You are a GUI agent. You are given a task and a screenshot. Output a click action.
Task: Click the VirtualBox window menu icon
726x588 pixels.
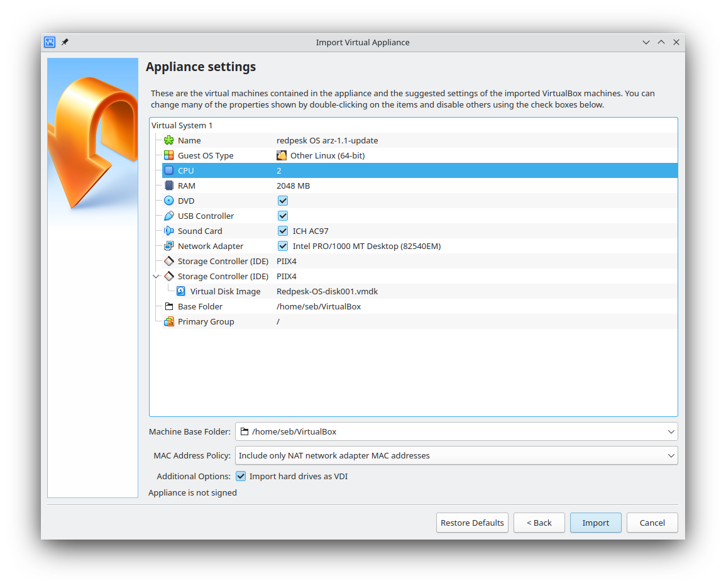pos(50,42)
